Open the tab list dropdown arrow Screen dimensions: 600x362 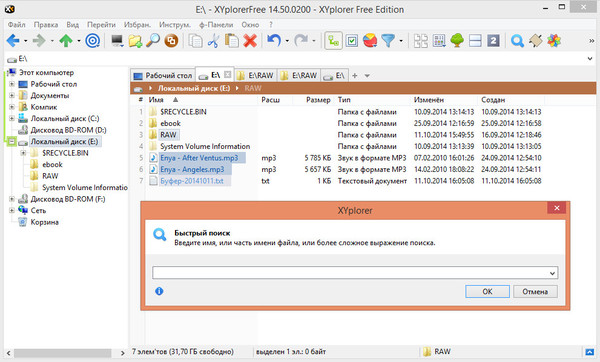point(367,76)
